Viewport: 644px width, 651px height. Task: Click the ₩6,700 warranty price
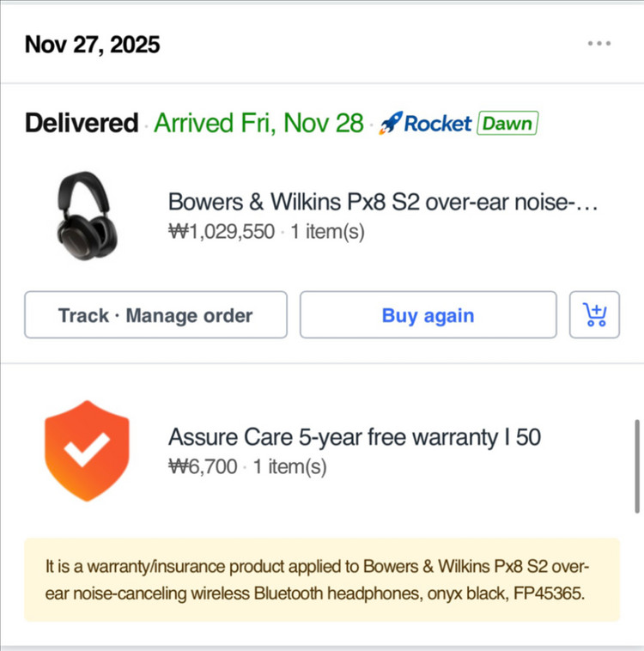203,468
